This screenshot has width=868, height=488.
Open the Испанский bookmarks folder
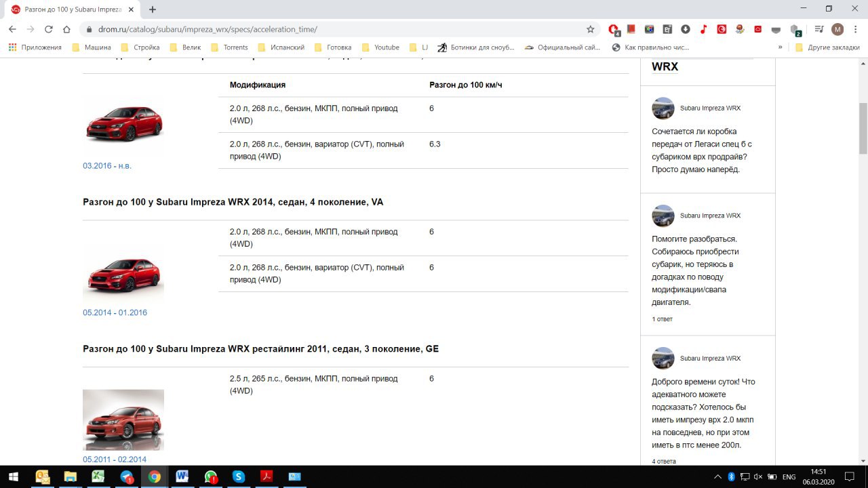[281, 47]
